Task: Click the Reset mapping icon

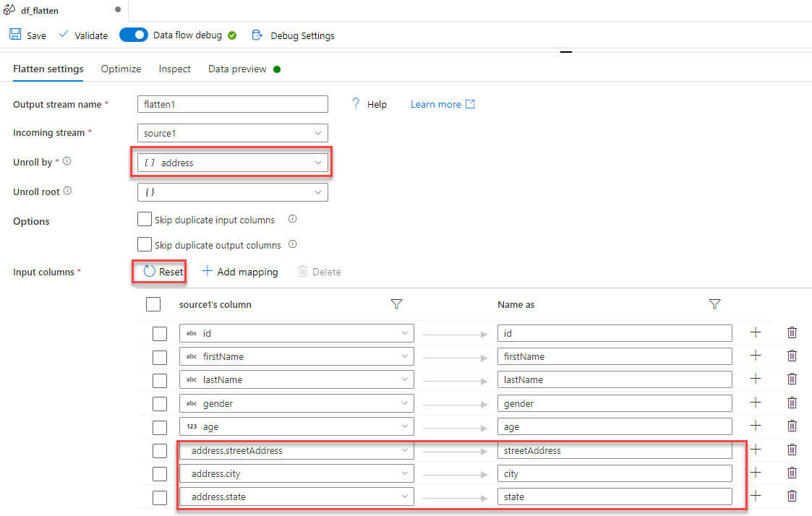Action: point(150,272)
